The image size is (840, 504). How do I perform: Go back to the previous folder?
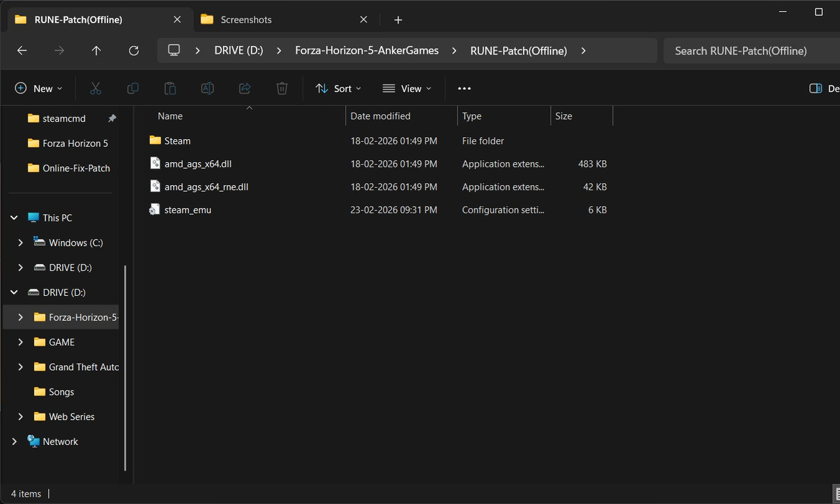22,51
